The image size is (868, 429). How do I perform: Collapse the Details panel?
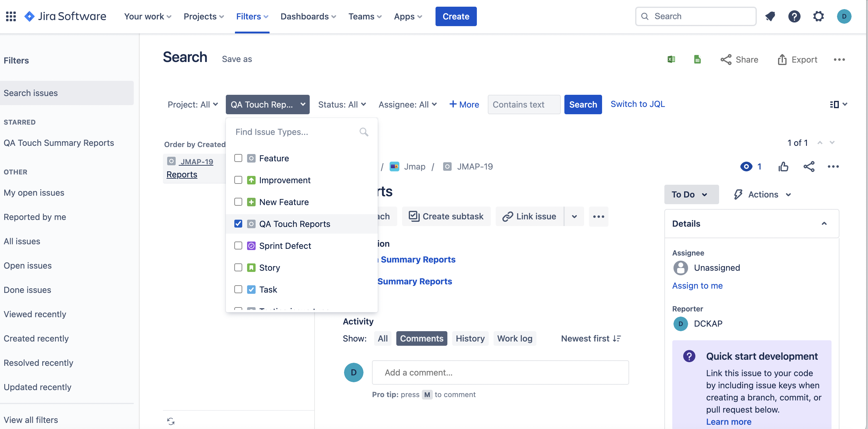pos(824,223)
